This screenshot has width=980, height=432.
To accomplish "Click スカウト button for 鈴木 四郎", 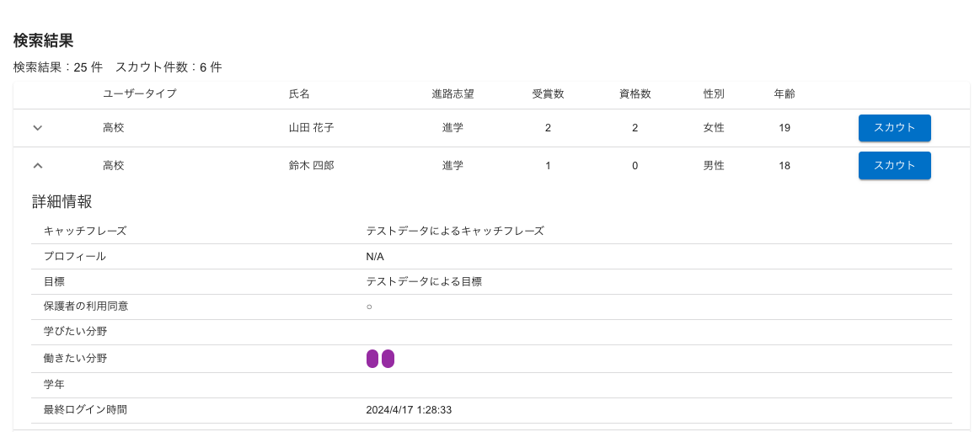I will [894, 165].
